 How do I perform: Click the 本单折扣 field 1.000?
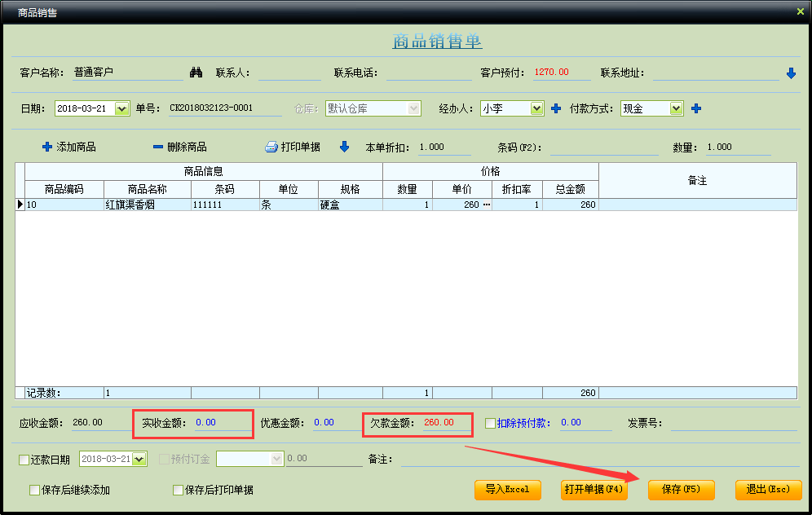[x=444, y=147]
